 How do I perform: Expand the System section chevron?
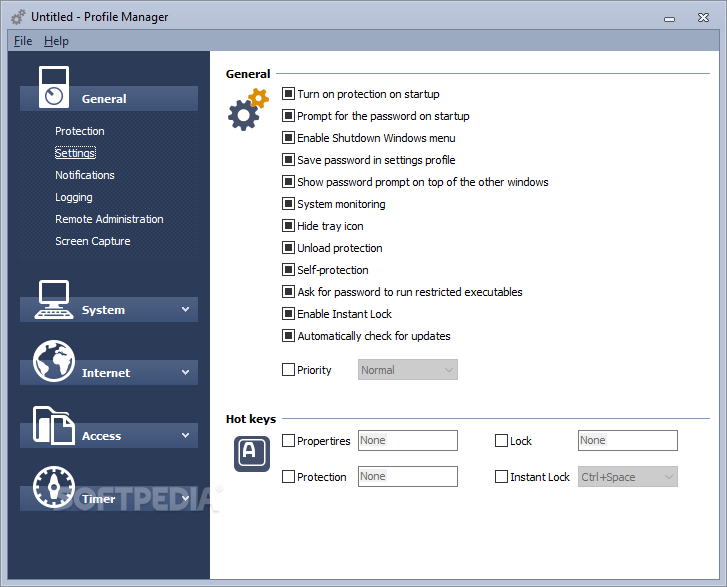point(185,309)
